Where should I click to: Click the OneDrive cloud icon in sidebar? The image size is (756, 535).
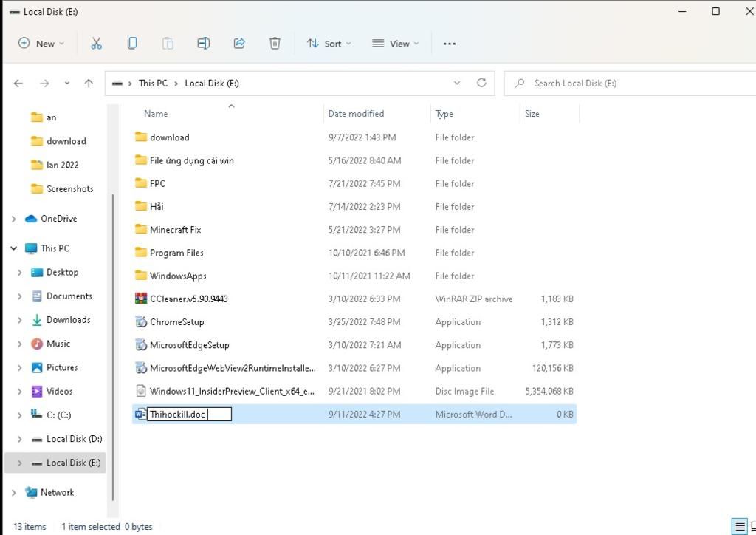[x=31, y=219]
